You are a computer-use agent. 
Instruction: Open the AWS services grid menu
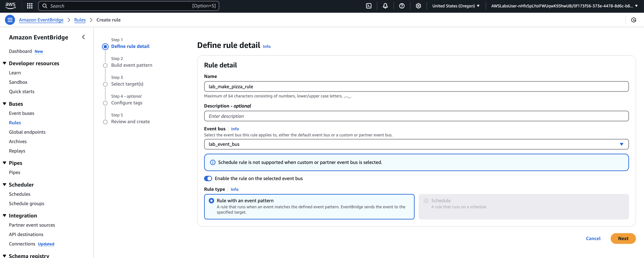click(x=30, y=6)
